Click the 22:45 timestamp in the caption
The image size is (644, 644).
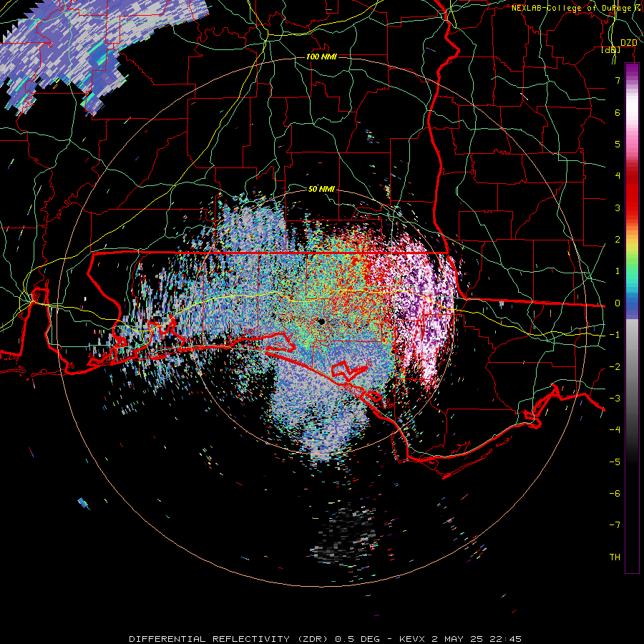(x=506, y=639)
